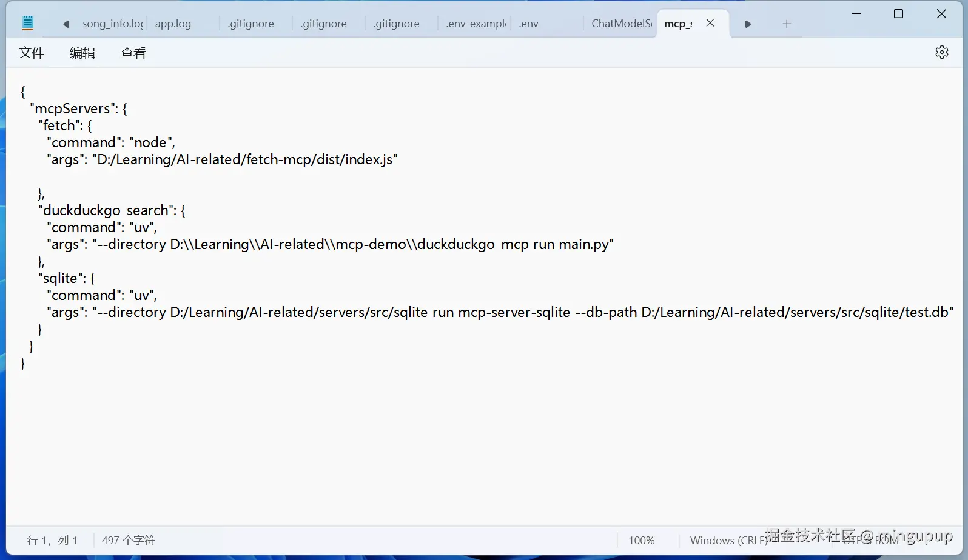Open the settings gear
This screenshot has width=968, height=560.
point(941,52)
